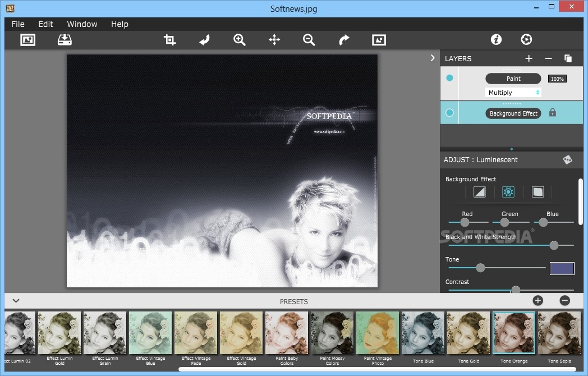Image resolution: width=588 pixels, height=376 pixels.
Task: Open the Tone color swatch
Action: coord(562,268)
